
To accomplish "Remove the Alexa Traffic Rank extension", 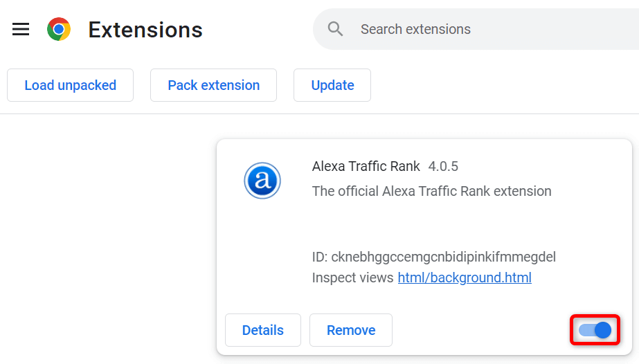I will (x=351, y=330).
